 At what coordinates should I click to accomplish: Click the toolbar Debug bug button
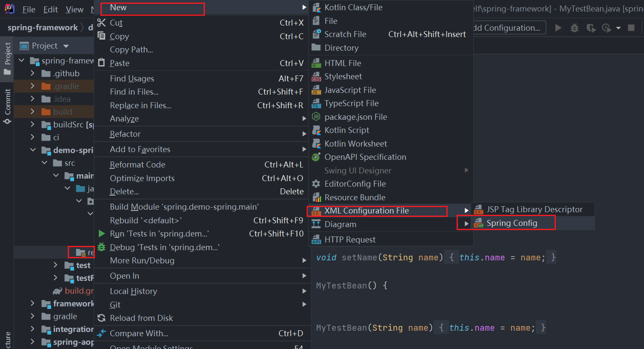click(575, 28)
